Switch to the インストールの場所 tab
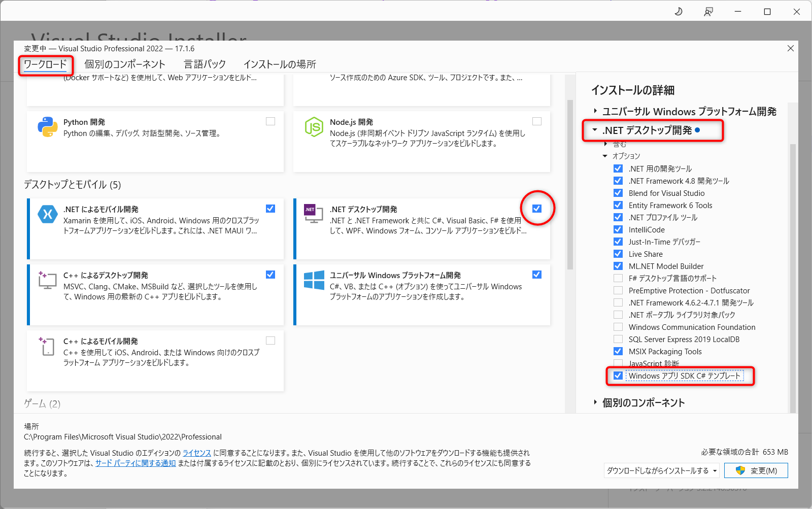This screenshot has height=509, width=812. tap(280, 64)
